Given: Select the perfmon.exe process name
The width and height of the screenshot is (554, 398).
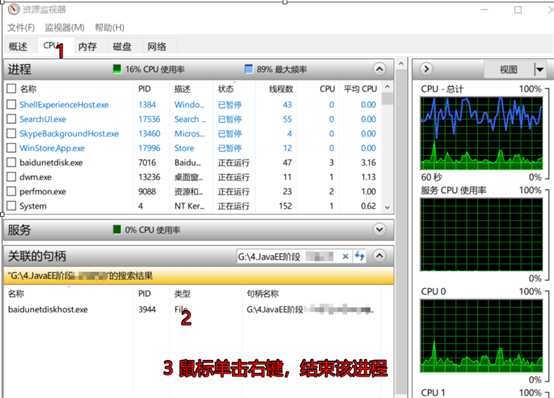Looking at the screenshot, I should point(42,192).
